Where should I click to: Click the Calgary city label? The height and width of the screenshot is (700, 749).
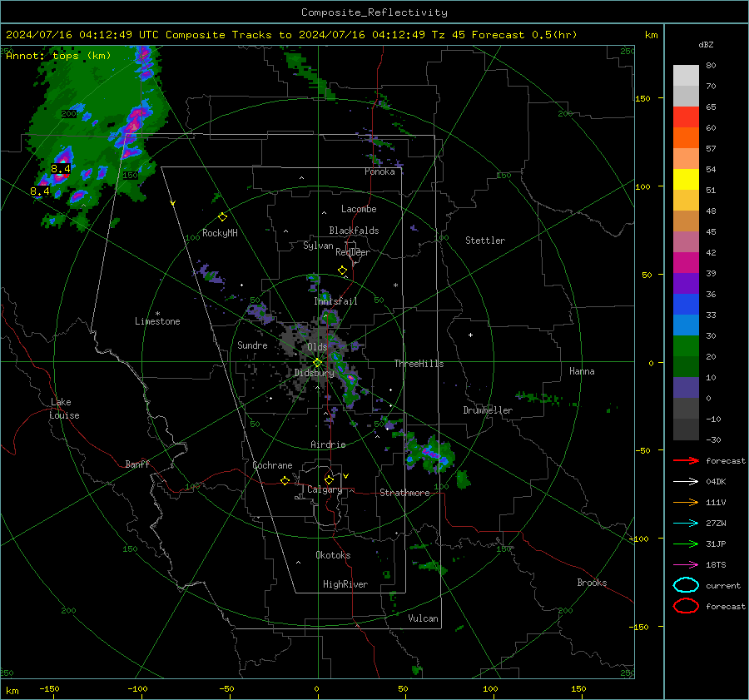click(325, 489)
